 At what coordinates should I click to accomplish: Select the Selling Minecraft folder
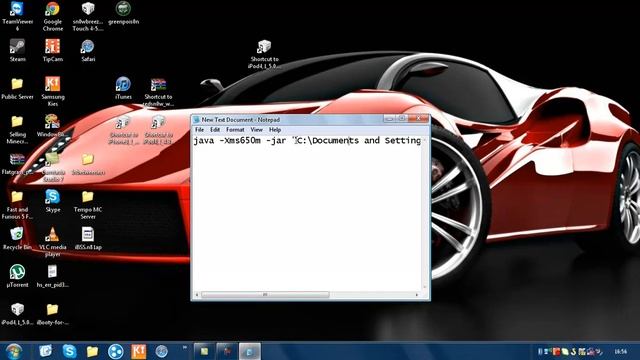17,129
